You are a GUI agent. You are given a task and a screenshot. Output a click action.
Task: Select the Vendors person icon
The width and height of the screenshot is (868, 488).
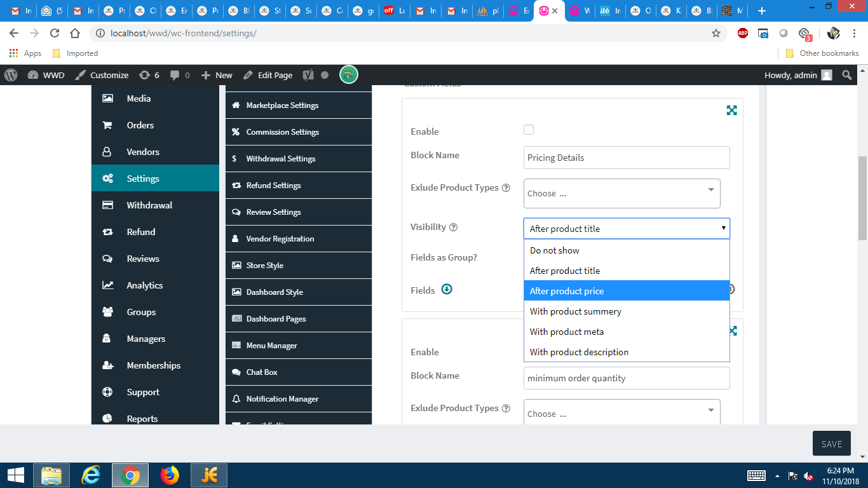coord(108,152)
